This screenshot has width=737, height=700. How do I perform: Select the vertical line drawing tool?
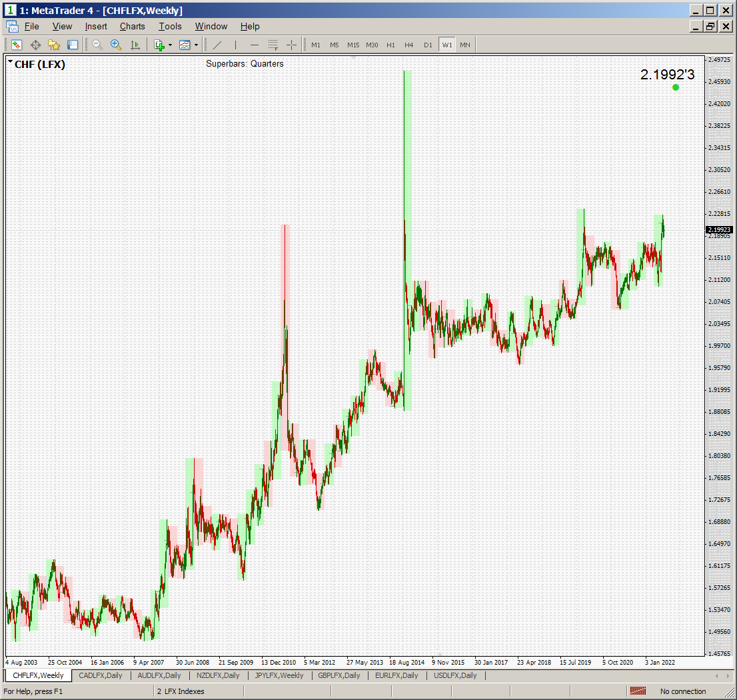pos(235,45)
